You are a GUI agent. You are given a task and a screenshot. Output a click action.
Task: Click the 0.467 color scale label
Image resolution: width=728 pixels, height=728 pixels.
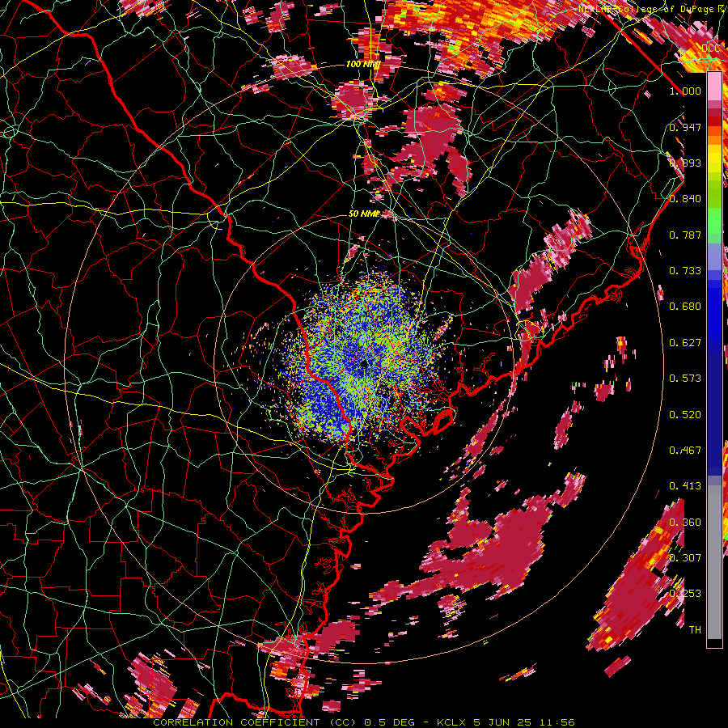(685, 451)
